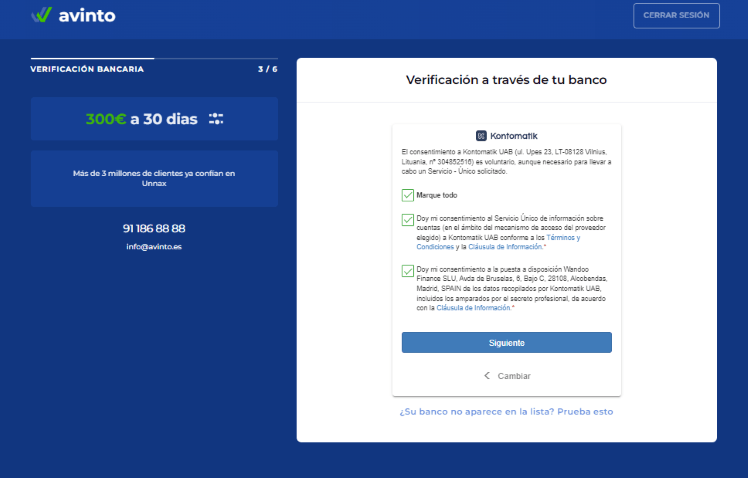Viewport: 748px width, 478px height.
Task: Click the Kontomatik logo icon
Action: (x=481, y=136)
